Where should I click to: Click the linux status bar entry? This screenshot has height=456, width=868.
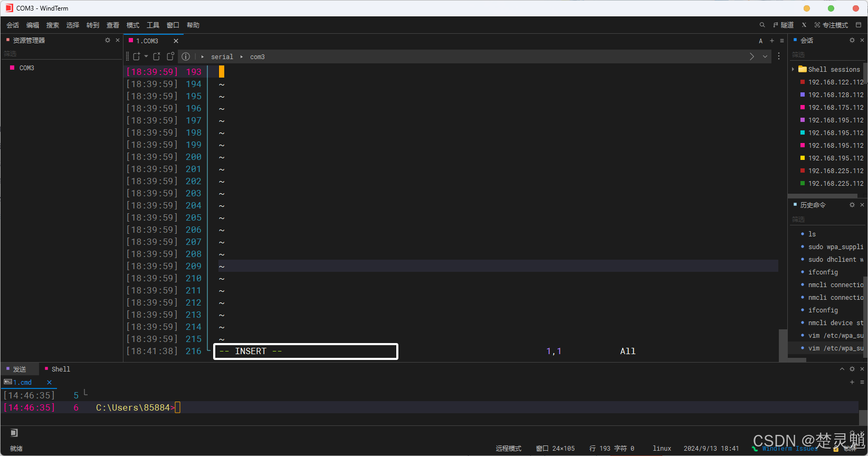click(662, 448)
